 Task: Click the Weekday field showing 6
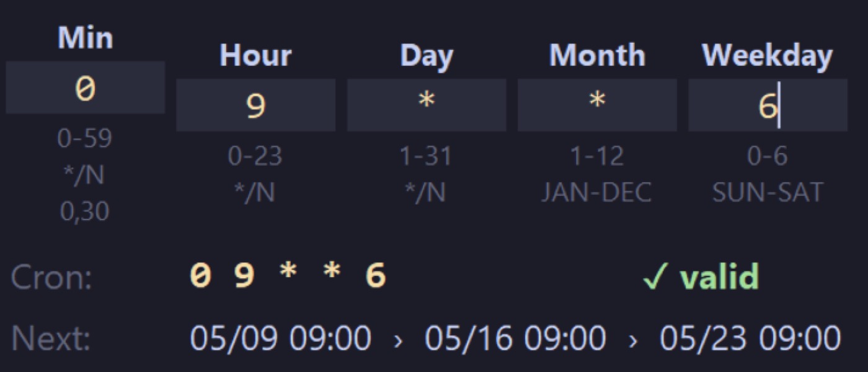(x=768, y=105)
